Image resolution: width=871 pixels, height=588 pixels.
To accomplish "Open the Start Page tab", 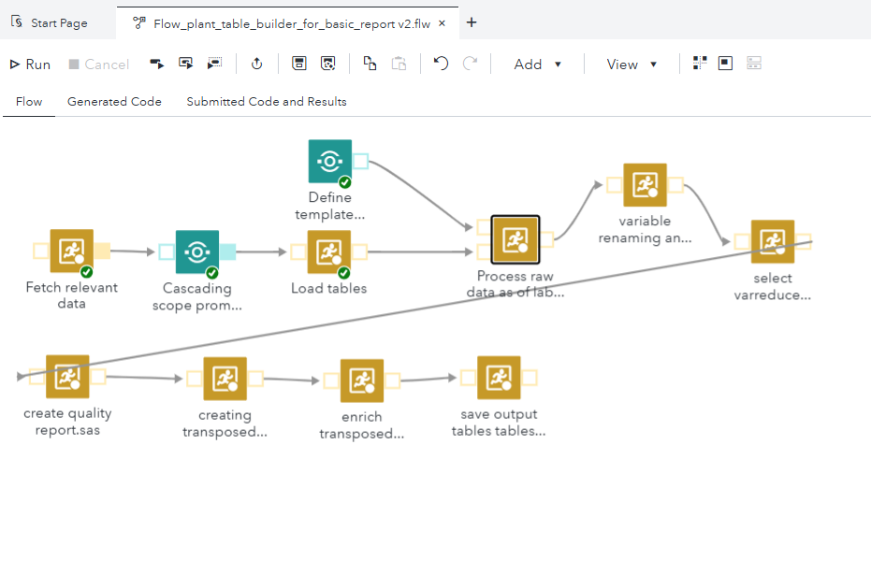I will 56,22.
